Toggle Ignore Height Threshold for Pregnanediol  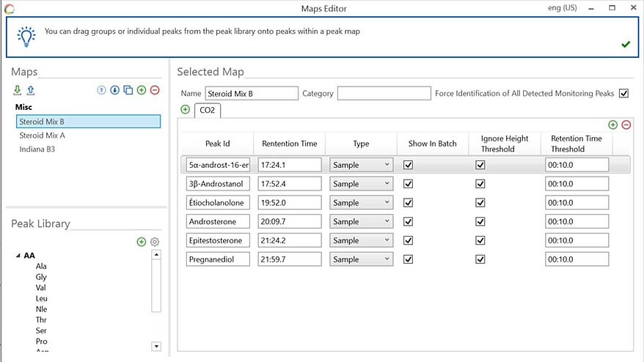pos(480,259)
